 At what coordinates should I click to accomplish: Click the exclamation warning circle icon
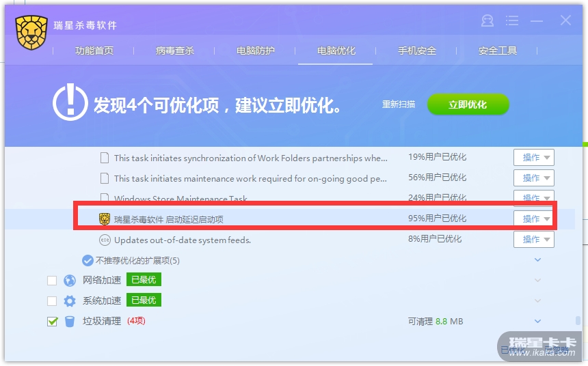point(70,102)
